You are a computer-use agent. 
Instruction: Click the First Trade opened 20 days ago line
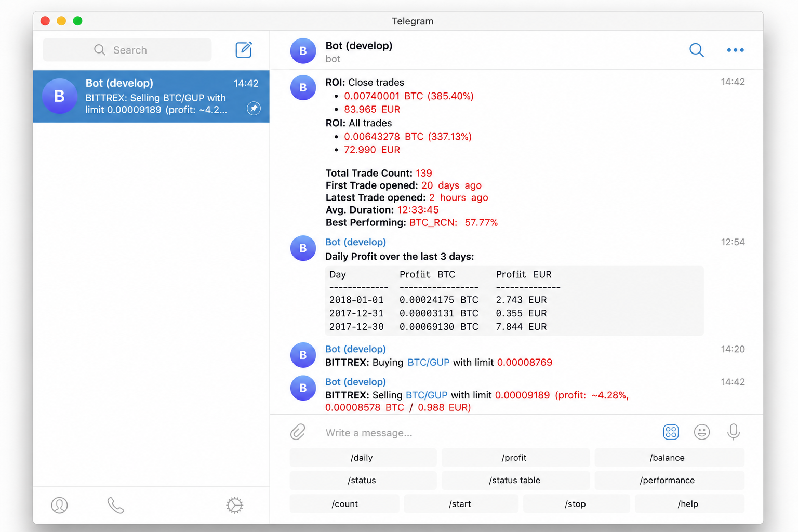pyautogui.click(x=404, y=185)
